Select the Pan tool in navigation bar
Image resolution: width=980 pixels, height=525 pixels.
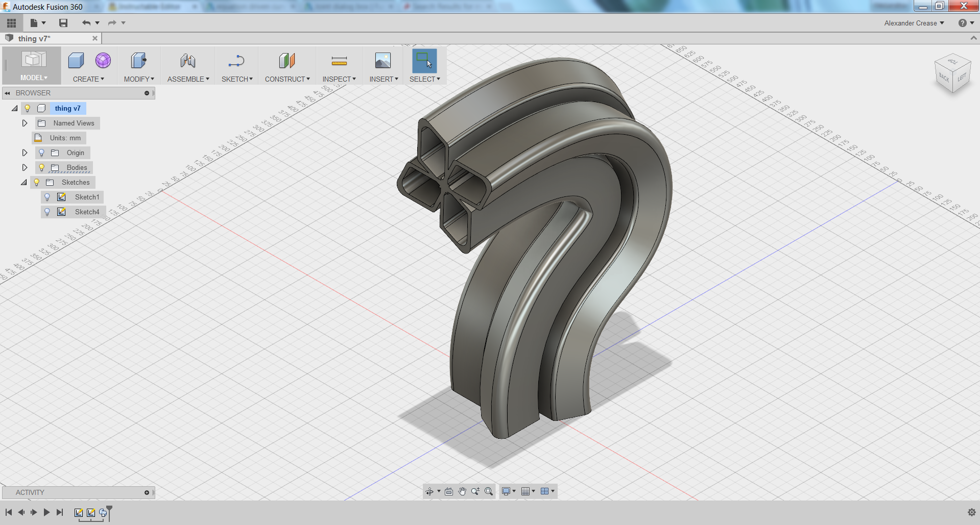pyautogui.click(x=462, y=491)
